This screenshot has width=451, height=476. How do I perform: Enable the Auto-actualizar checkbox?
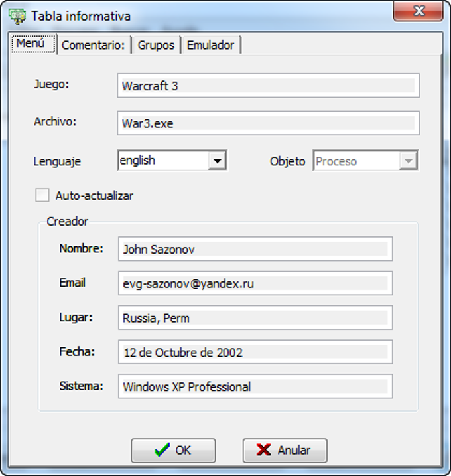coord(42,195)
